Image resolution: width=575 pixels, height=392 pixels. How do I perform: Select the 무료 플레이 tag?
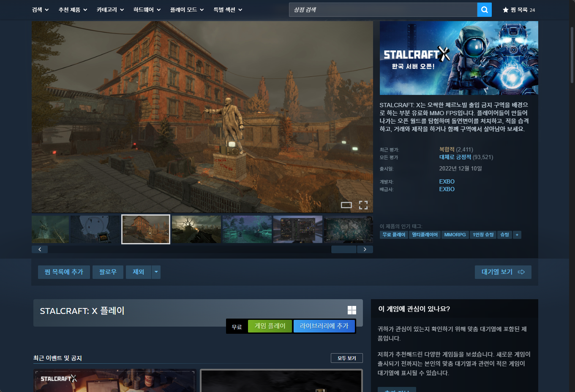(394, 235)
